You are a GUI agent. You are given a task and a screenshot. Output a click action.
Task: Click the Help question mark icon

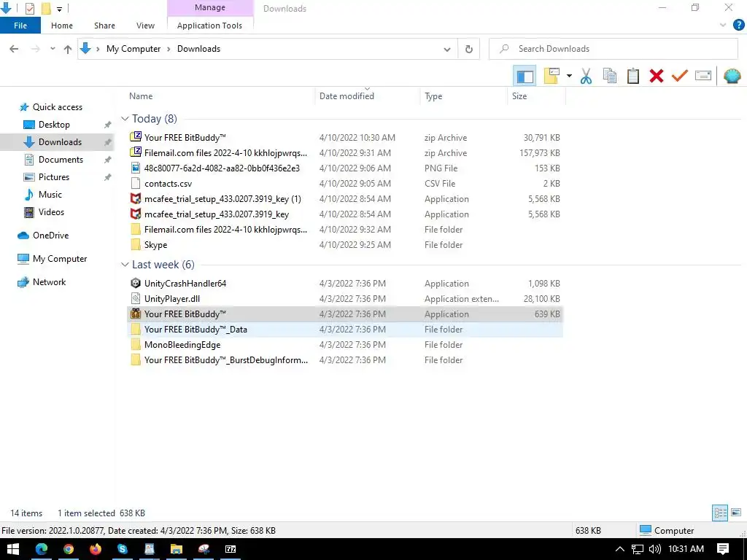738,26
